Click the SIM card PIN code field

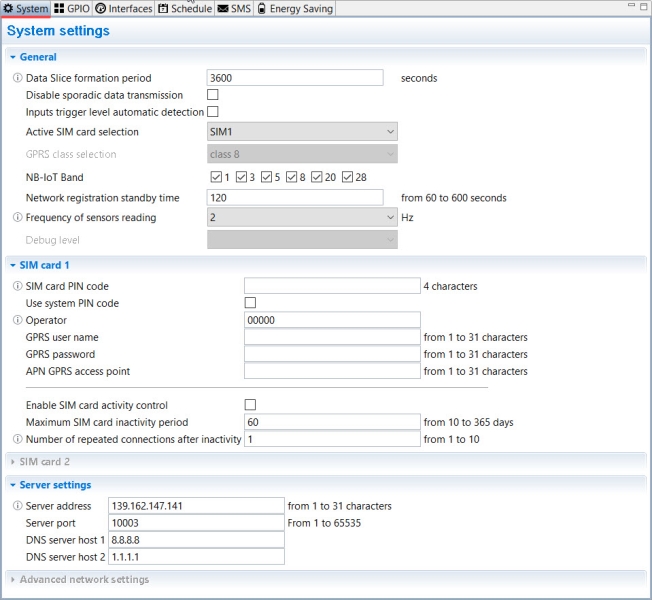click(x=332, y=286)
